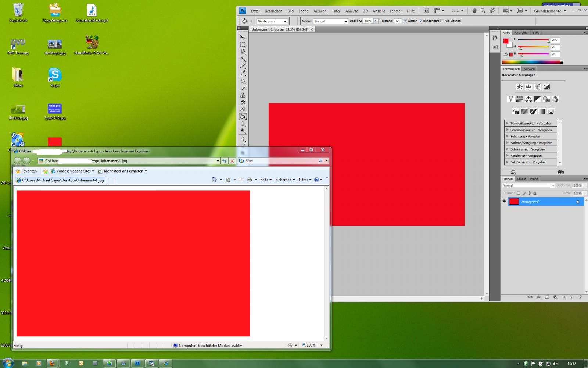Image resolution: width=588 pixels, height=368 pixels.
Task: Select the Lasso tool
Action: [243, 52]
